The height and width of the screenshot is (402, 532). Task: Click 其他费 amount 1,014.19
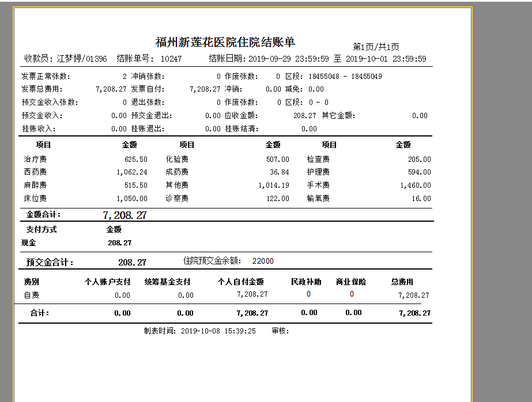[274, 185]
